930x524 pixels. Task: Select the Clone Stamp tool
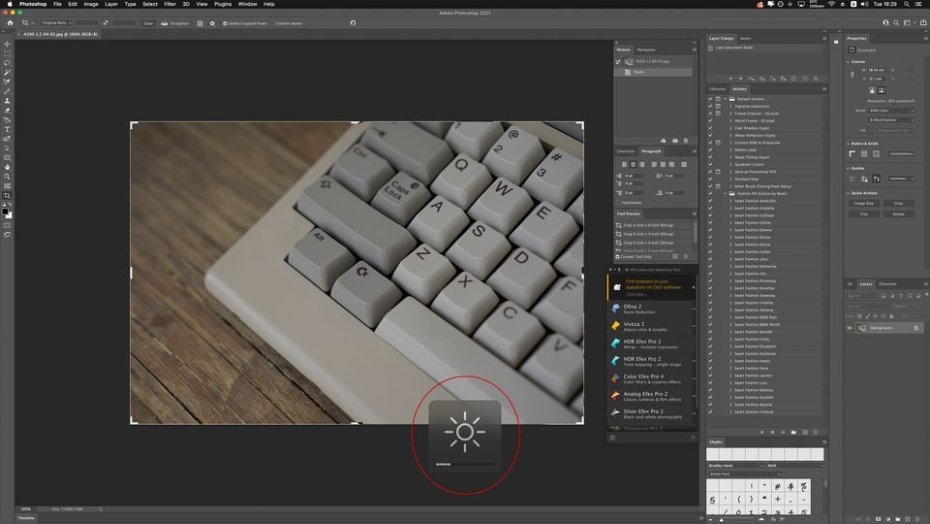tap(7, 101)
